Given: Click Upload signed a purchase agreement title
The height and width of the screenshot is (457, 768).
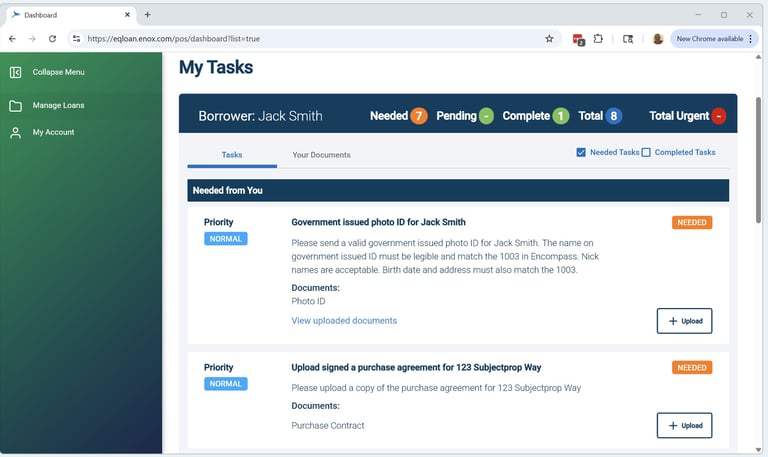Looking at the screenshot, I should click(416, 367).
